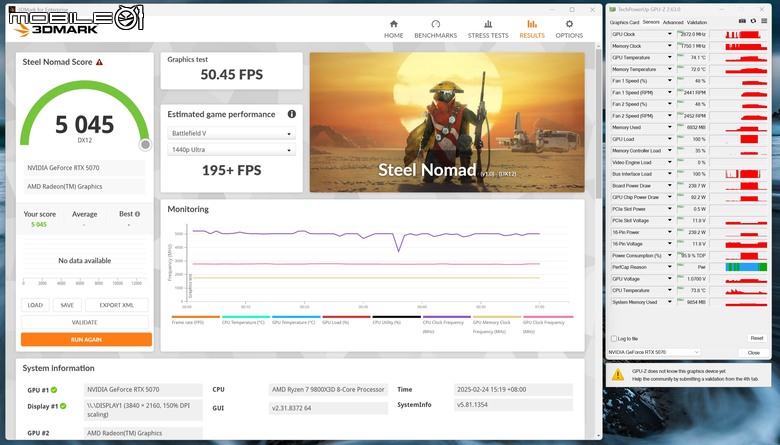The image size is (780, 445).
Task: Toggle the Log to file checkbox
Action: coord(614,339)
